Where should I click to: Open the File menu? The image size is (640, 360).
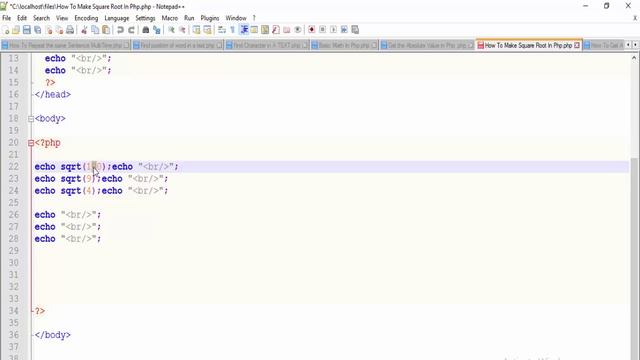7,18
